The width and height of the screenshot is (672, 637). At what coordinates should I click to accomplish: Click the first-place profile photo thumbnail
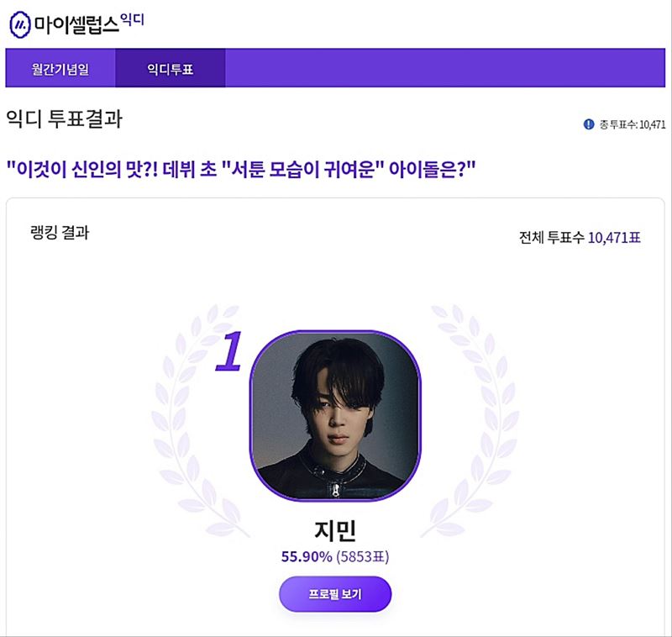[x=335, y=416]
